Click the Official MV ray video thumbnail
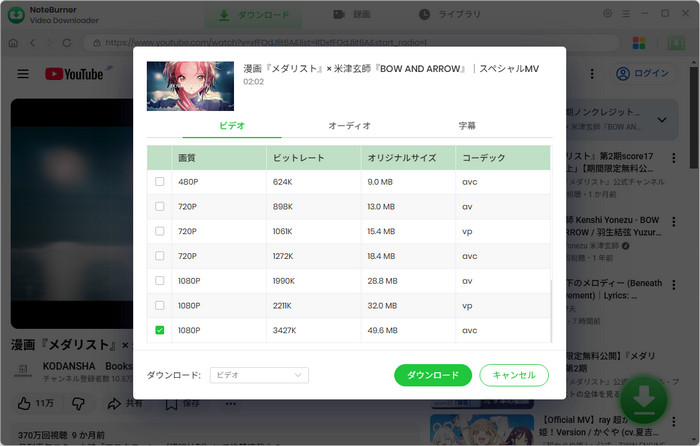 [482, 429]
